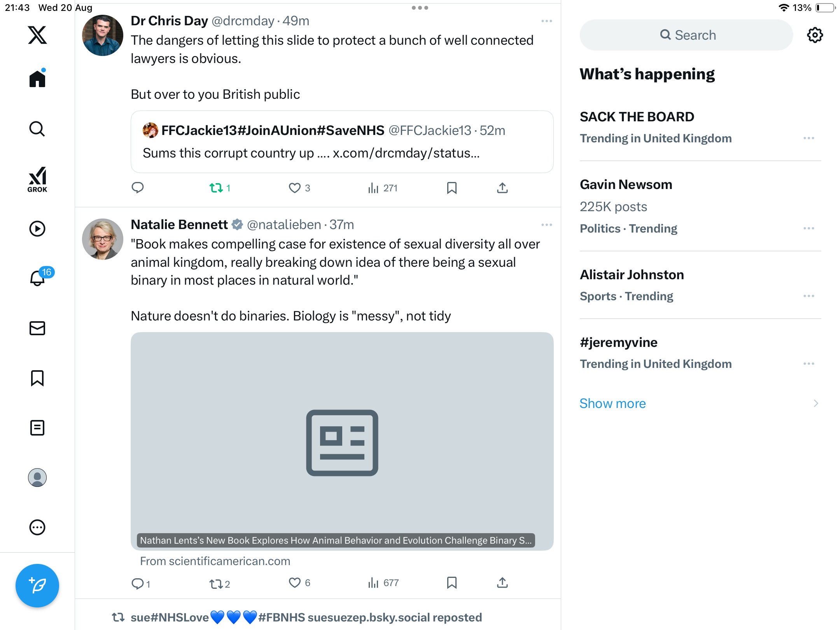Share Natalie Bennett's post
The height and width of the screenshot is (630, 840).
[x=502, y=583]
